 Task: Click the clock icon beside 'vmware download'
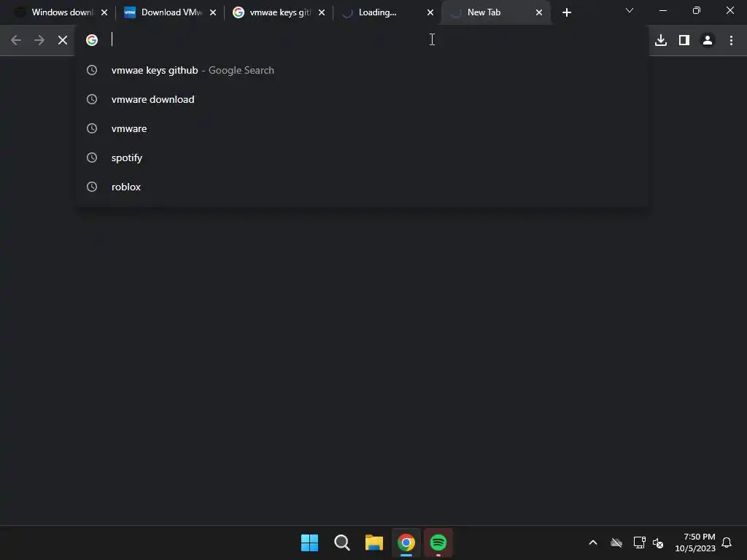pos(92,99)
